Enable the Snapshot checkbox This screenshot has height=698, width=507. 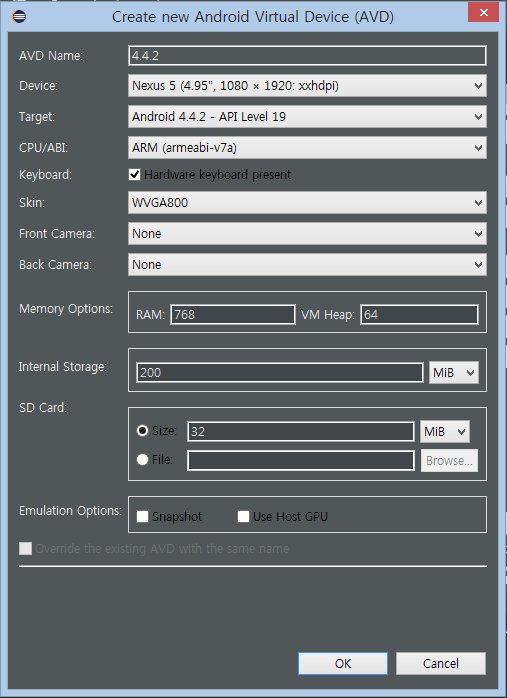[142, 516]
